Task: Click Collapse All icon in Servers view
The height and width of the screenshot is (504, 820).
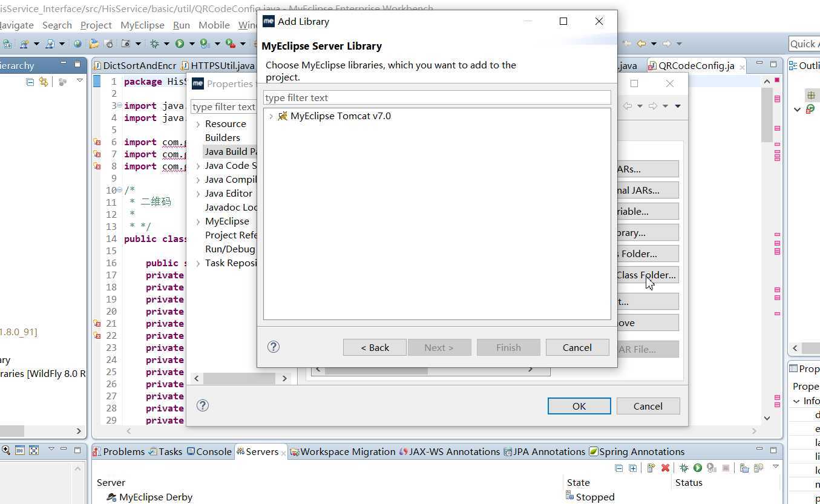Action: 618,468
